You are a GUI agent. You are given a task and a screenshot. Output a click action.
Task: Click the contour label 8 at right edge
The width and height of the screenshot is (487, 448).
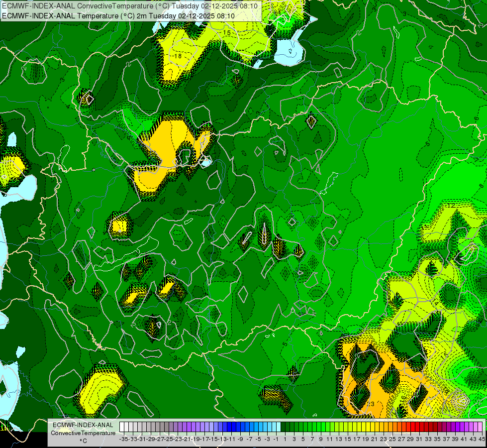[481, 186]
